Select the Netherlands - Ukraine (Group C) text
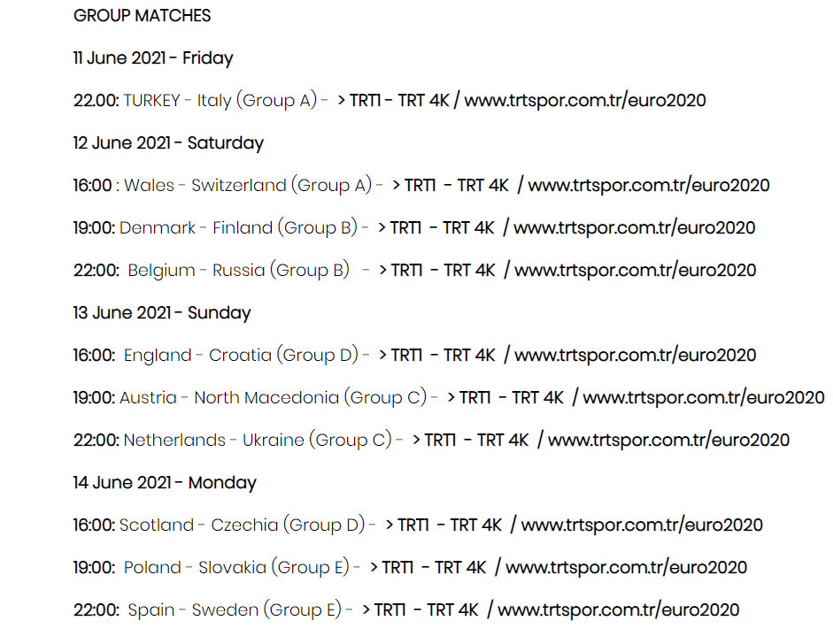Viewport: 833px width, 644px height. 258,441
